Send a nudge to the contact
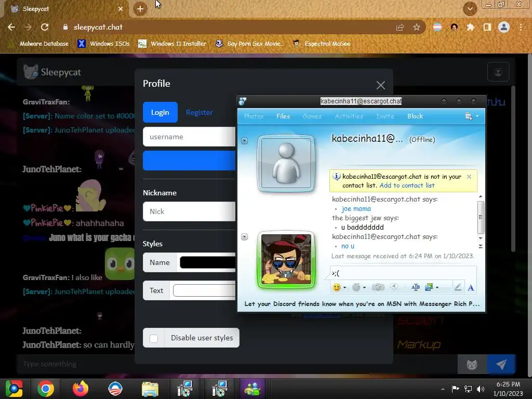Image resolution: width=532 pixels, height=399 pixels. [x=378, y=287]
